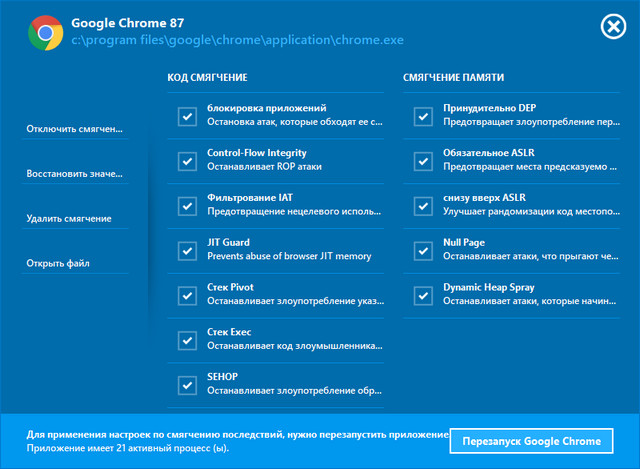Disable the Стек Exec mitigation

(x=187, y=340)
